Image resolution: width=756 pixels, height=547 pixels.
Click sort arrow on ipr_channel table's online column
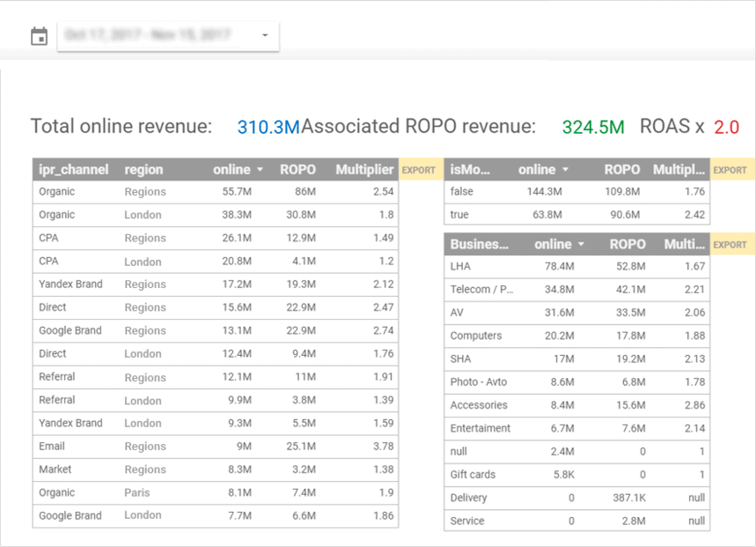click(x=260, y=170)
